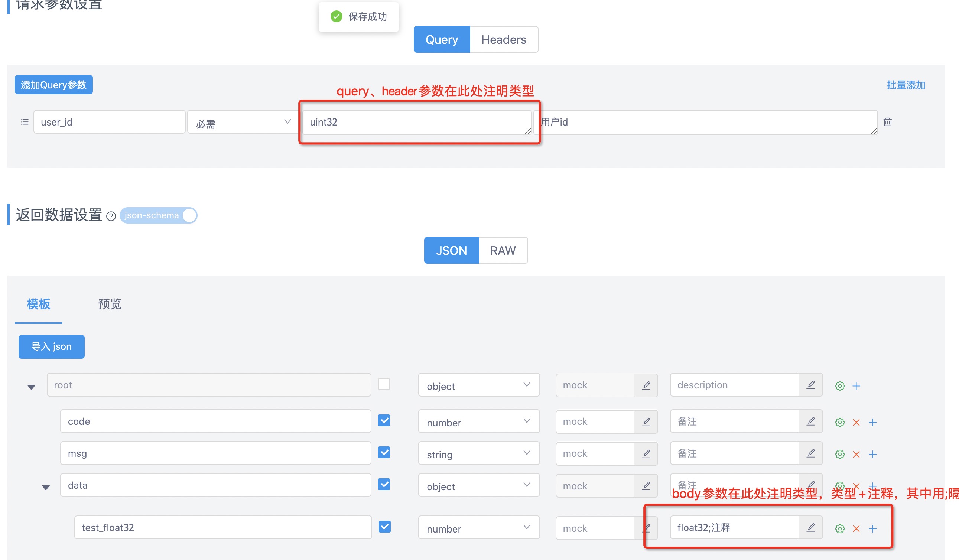Click 添加Query参数 button
959x560 pixels.
[53, 85]
